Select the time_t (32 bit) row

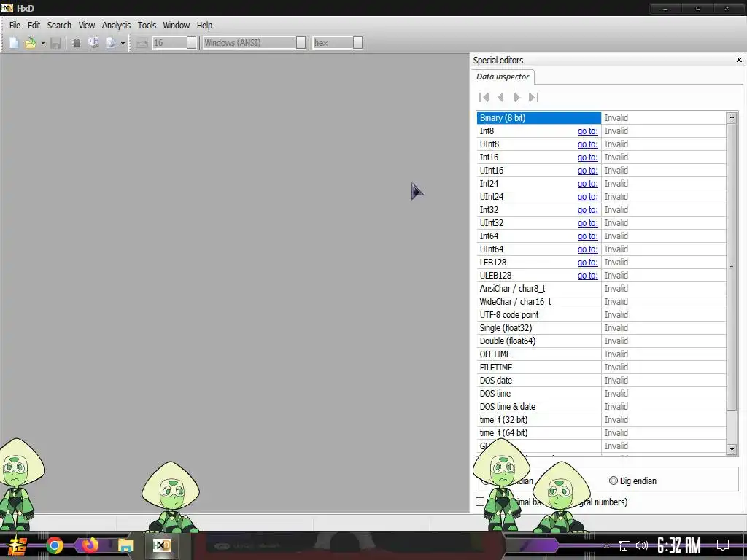coord(601,419)
